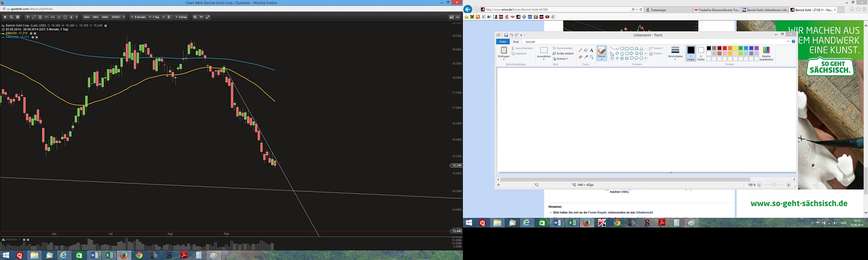The height and width of the screenshot is (260, 868).
Task: Pick the red color swatch in palette
Action: click(x=725, y=48)
